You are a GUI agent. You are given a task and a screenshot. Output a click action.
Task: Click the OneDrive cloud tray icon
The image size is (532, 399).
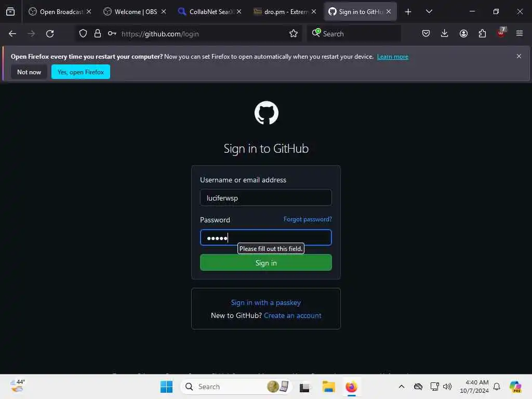[418, 387]
